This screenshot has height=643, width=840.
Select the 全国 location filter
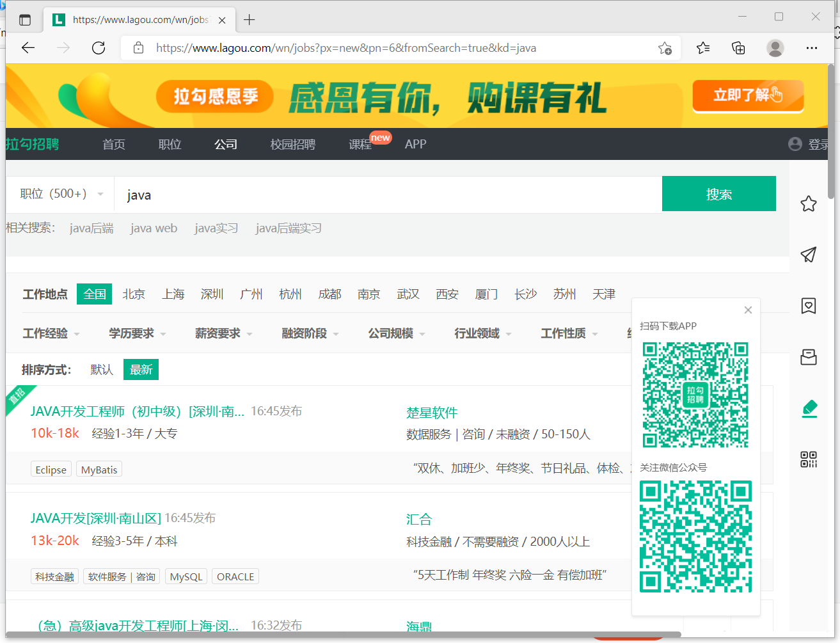[95, 294]
